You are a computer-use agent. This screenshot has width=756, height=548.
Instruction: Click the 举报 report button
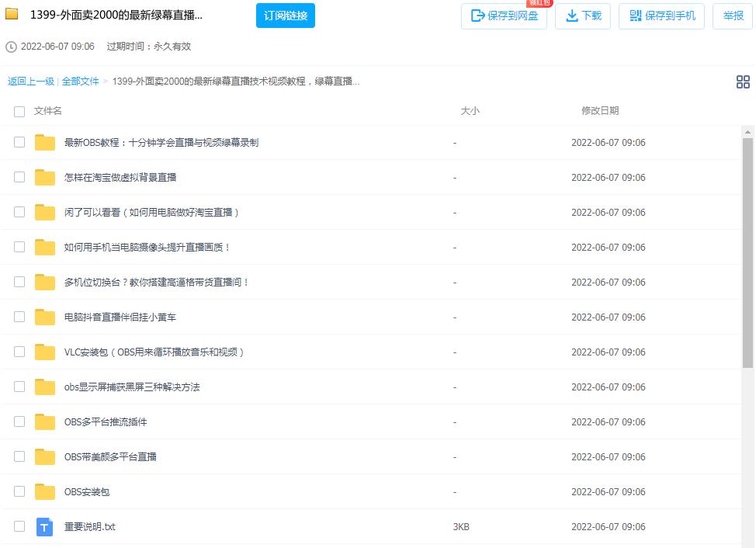733,16
